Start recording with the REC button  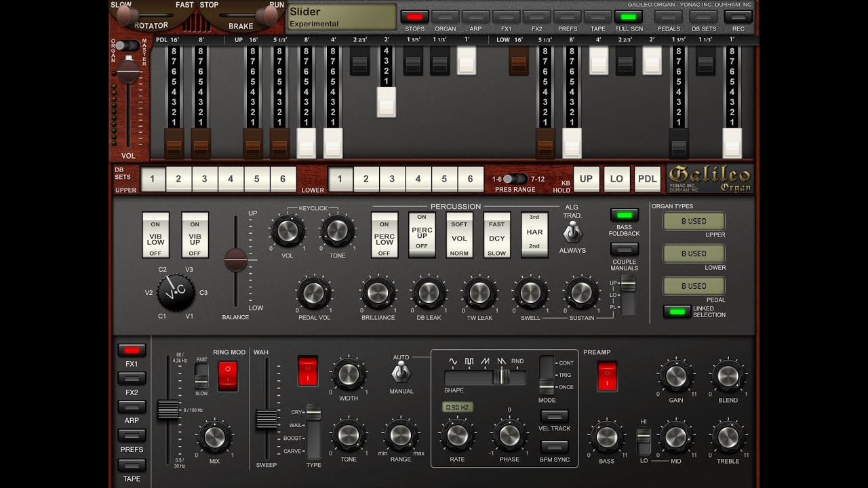pos(738,17)
